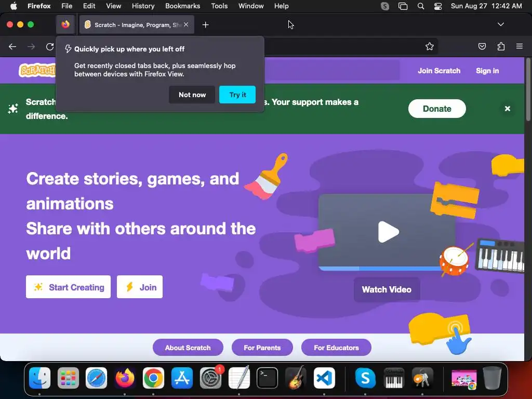Open the App Store from the dock

182,378
